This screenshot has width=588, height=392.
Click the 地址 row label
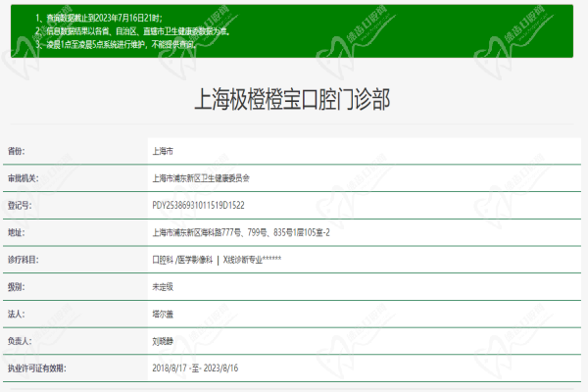[x=17, y=232]
